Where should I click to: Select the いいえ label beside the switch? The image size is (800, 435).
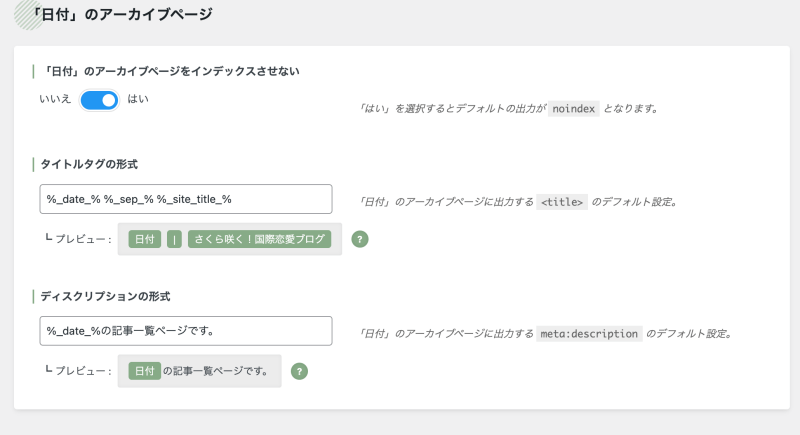click(55, 99)
